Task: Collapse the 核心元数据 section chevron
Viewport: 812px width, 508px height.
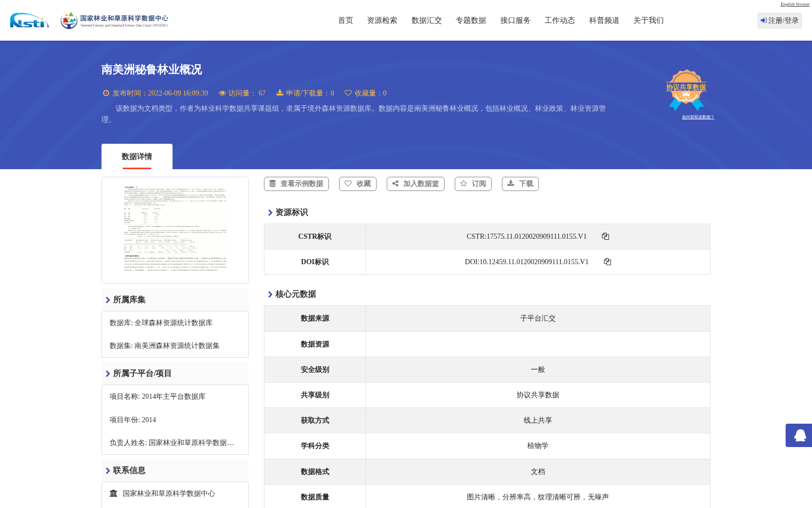Action: click(x=270, y=295)
